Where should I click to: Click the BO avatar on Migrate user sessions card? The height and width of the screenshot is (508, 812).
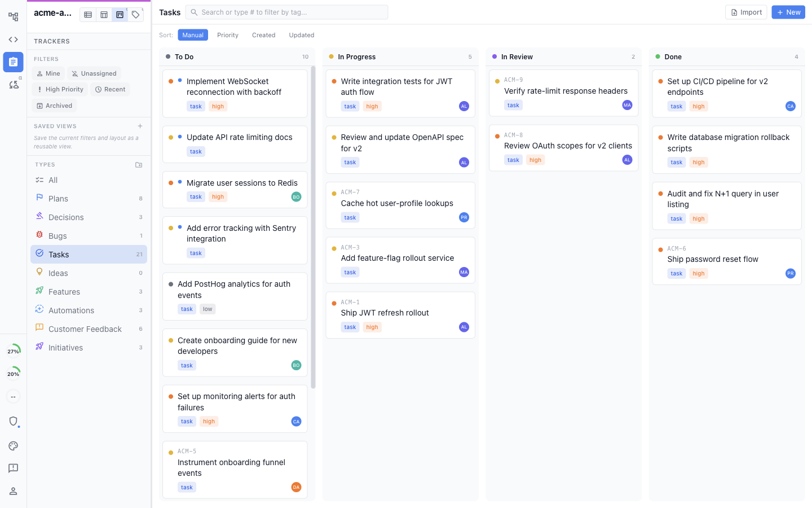296,197
